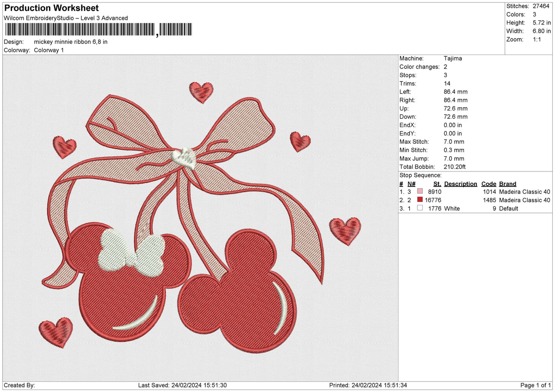Click the embroidery design preview image

click(x=200, y=218)
